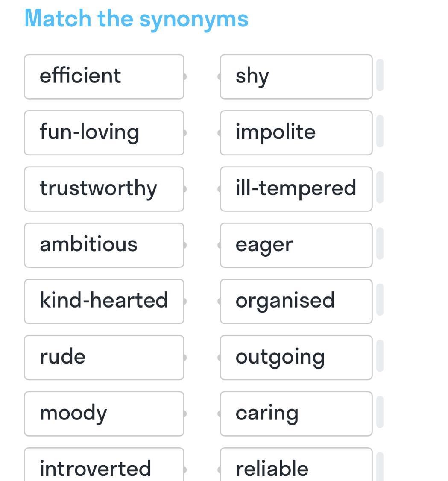Click the 'Match the synonyms' heading
This screenshot has width=448, height=481.
pyautogui.click(x=136, y=19)
